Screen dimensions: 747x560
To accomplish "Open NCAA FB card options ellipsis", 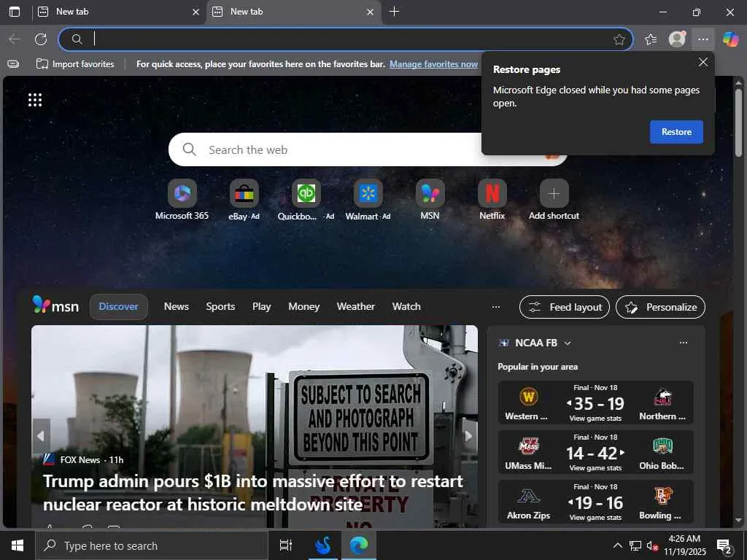I will pyautogui.click(x=683, y=343).
